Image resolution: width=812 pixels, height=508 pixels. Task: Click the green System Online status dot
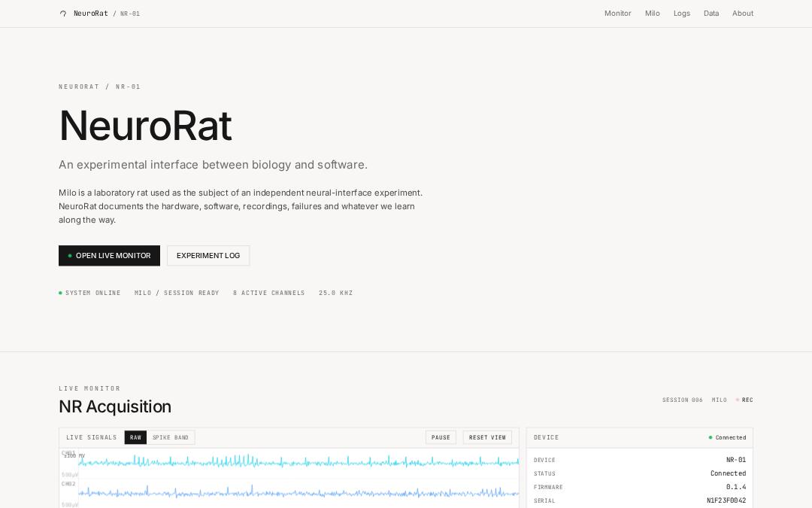coord(61,293)
